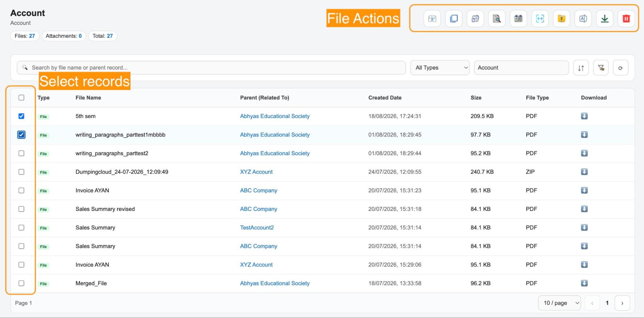Image resolution: width=644 pixels, height=318 pixels.
Task: Open the 10 / page size dropdown
Action: tap(559, 303)
